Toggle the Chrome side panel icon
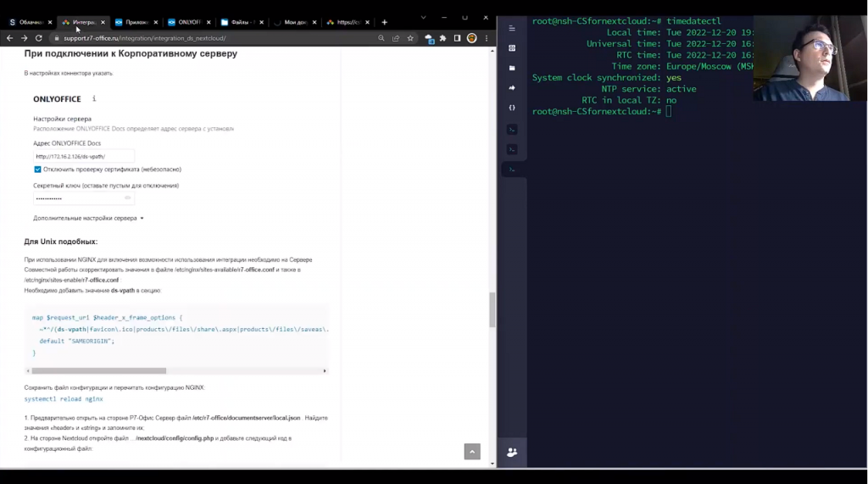The height and width of the screenshot is (484, 868). coord(457,38)
